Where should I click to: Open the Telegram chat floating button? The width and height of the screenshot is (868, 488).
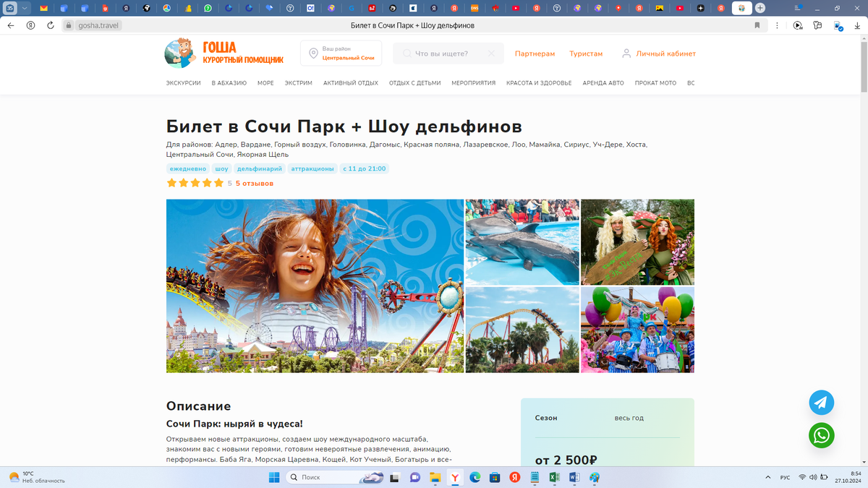coord(821,403)
